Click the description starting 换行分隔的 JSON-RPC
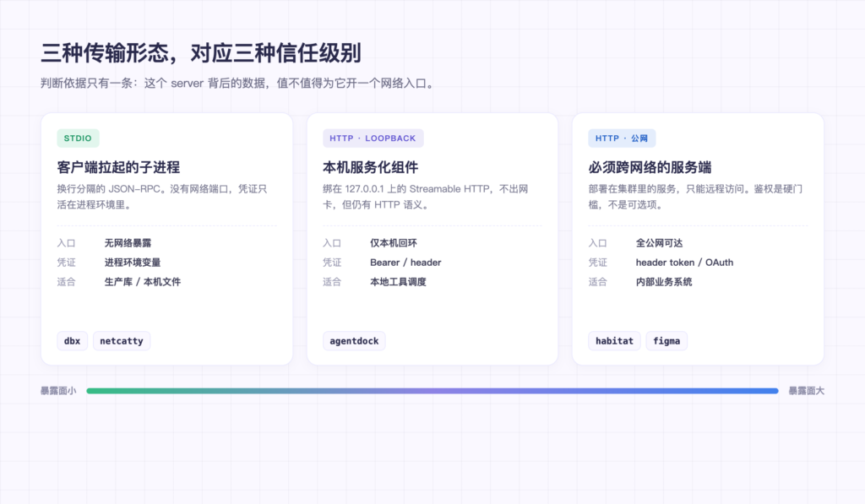Screen dimensions: 865x504 tap(162, 197)
